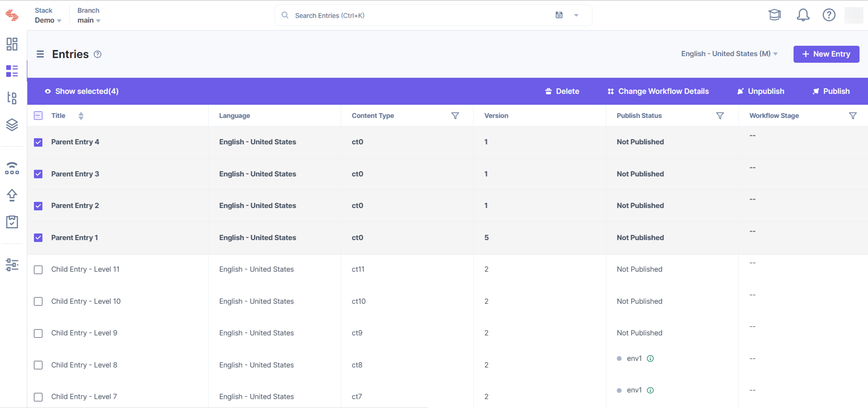This screenshot has height=408, width=868.
Task: Uncheck the Parent Entry 1 checkbox
Action: (38, 238)
